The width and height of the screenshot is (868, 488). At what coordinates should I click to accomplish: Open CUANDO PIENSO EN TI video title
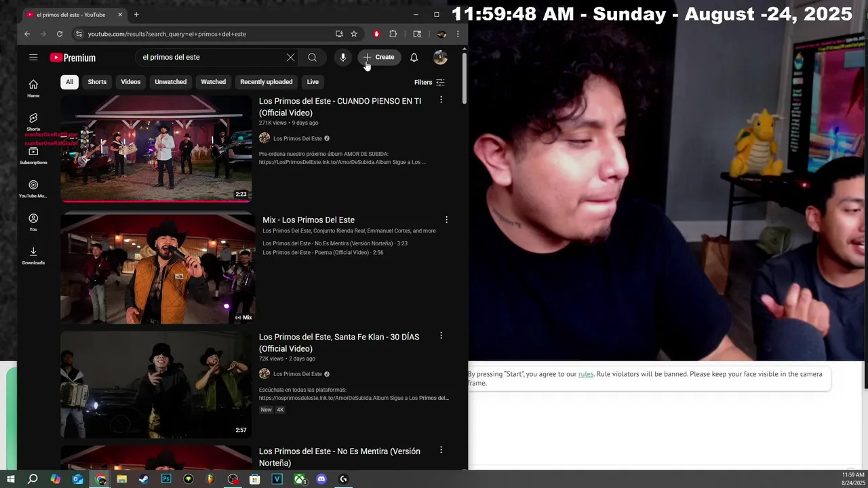340,107
